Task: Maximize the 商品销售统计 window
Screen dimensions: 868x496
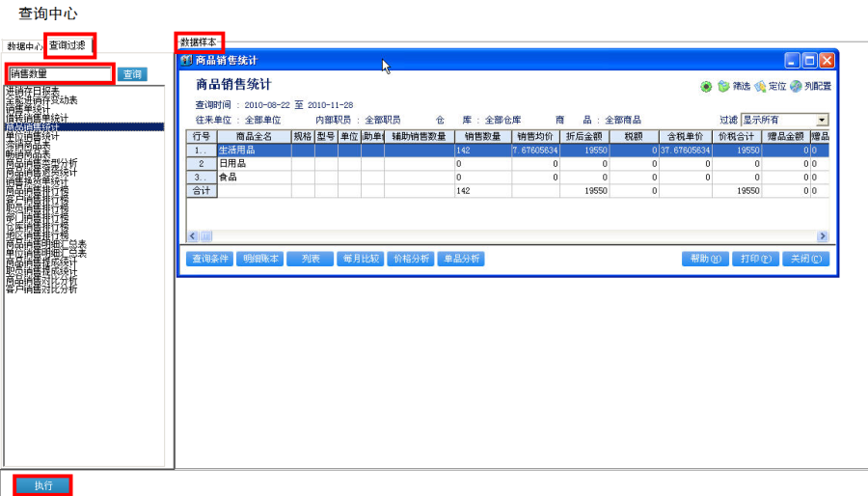Action: coord(809,61)
